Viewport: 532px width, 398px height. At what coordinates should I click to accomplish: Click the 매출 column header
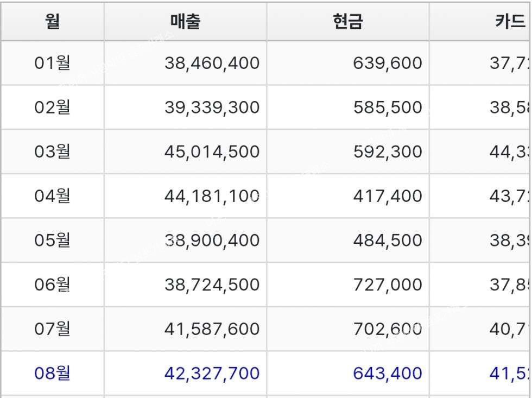[x=185, y=22]
